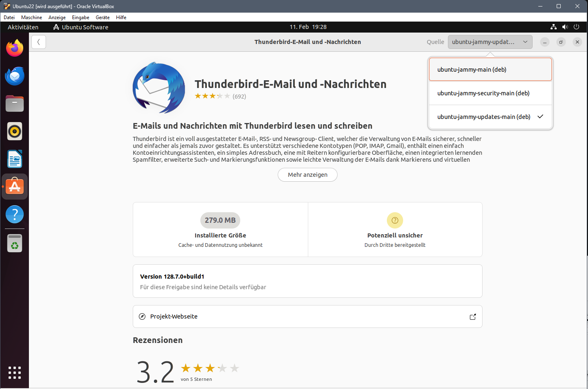Open the Trash from the dock
This screenshot has height=389, width=588.
tap(15, 244)
